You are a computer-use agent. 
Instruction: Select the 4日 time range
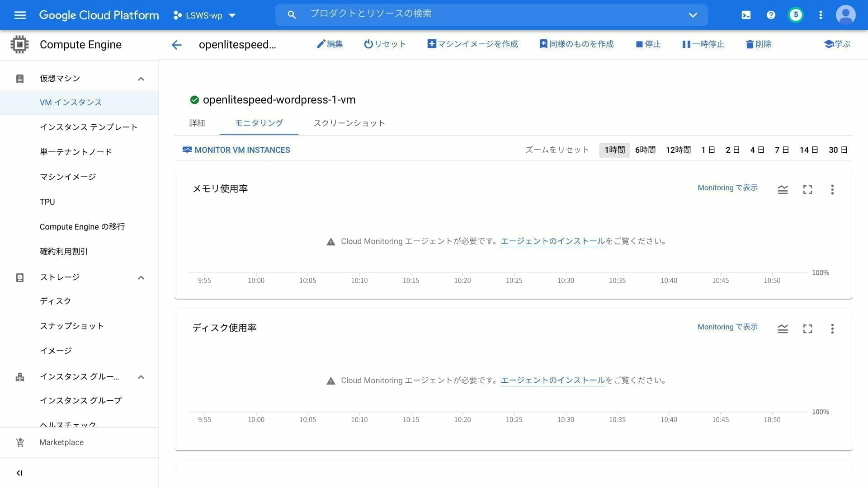757,150
